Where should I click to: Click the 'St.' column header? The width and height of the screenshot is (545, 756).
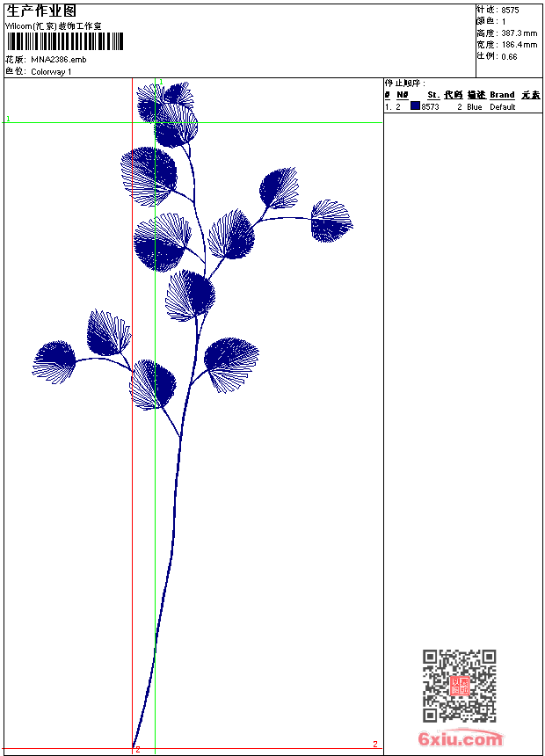433,95
